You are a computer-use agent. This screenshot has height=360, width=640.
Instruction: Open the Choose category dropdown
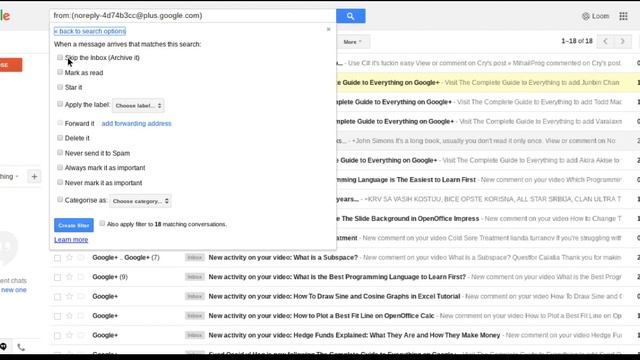(x=140, y=201)
